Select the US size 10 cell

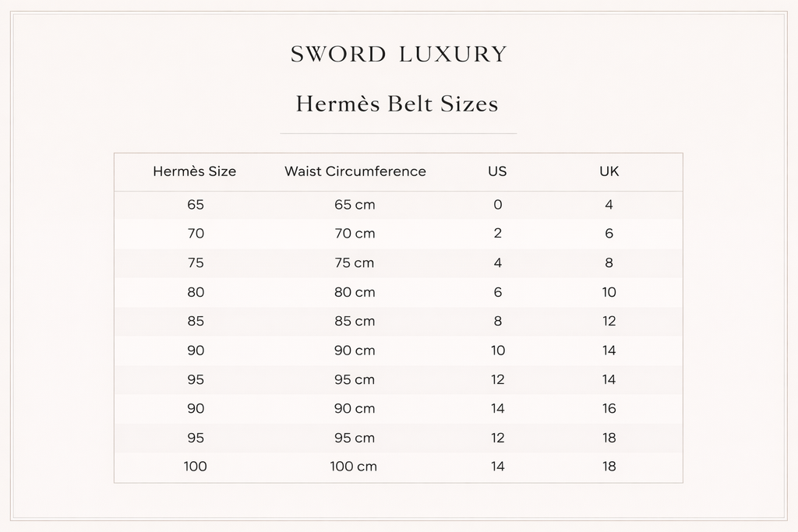497,351
